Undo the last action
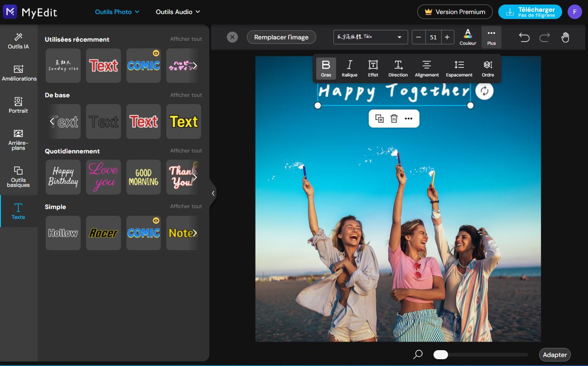Image resolution: width=588 pixels, height=366 pixels. coord(524,37)
